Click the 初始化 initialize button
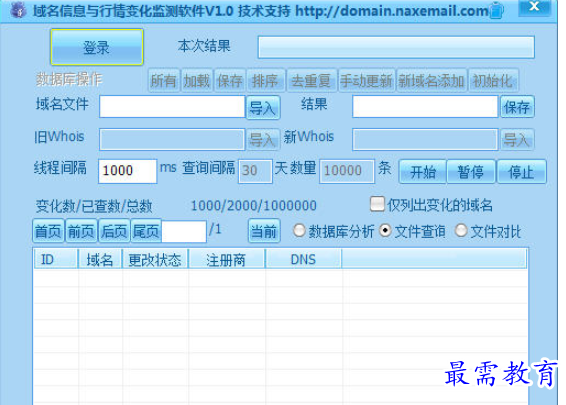Screen dimensions: 566x405 pyautogui.click(x=493, y=80)
